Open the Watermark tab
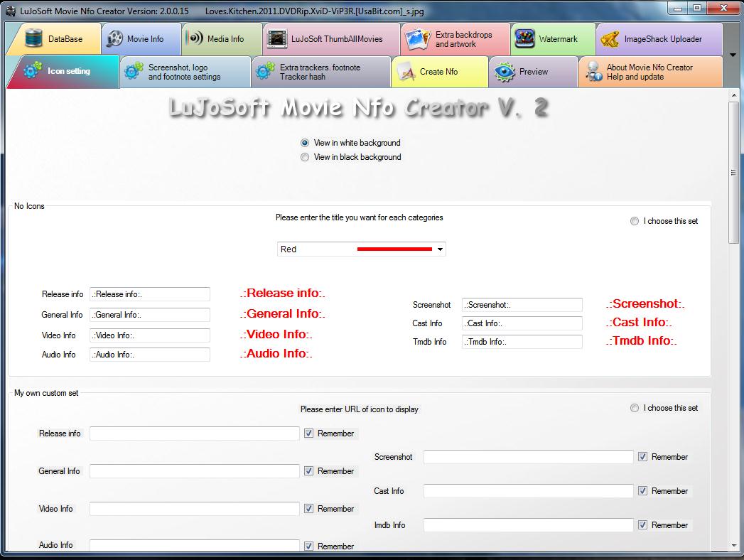Viewport: 744px width, 560px height. point(553,39)
